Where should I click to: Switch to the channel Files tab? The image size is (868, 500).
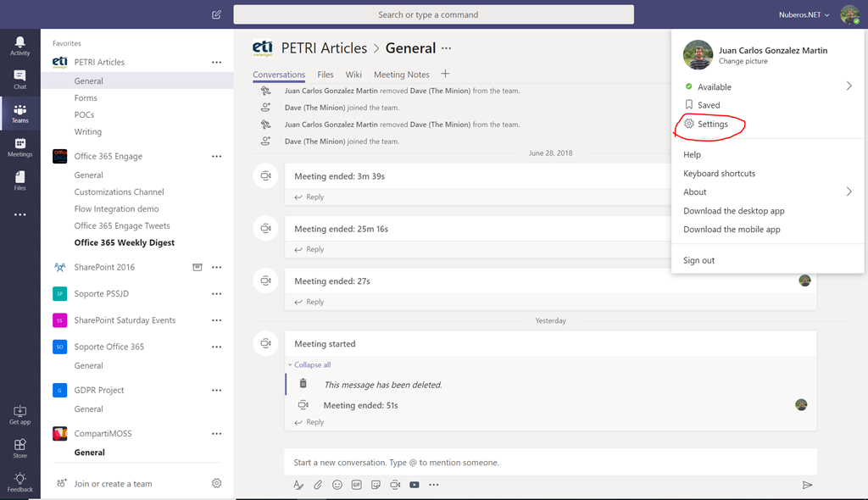pos(325,75)
